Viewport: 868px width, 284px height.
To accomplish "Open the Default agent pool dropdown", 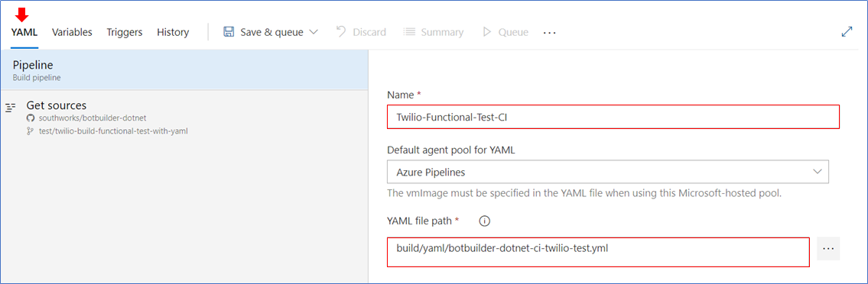I will pos(608,172).
